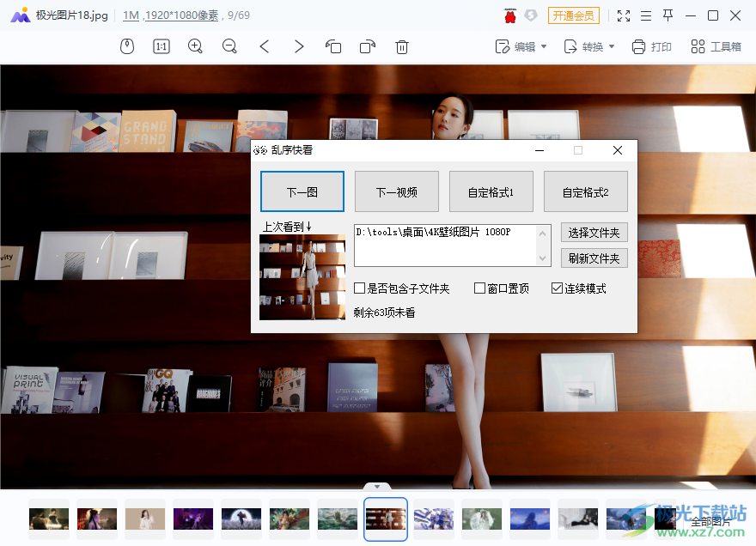Open the 工具箱 toolbox panel

tap(715, 46)
